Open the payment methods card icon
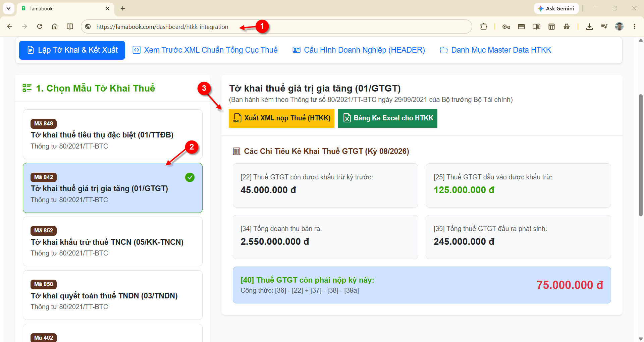644x342 pixels. pyautogui.click(x=521, y=26)
